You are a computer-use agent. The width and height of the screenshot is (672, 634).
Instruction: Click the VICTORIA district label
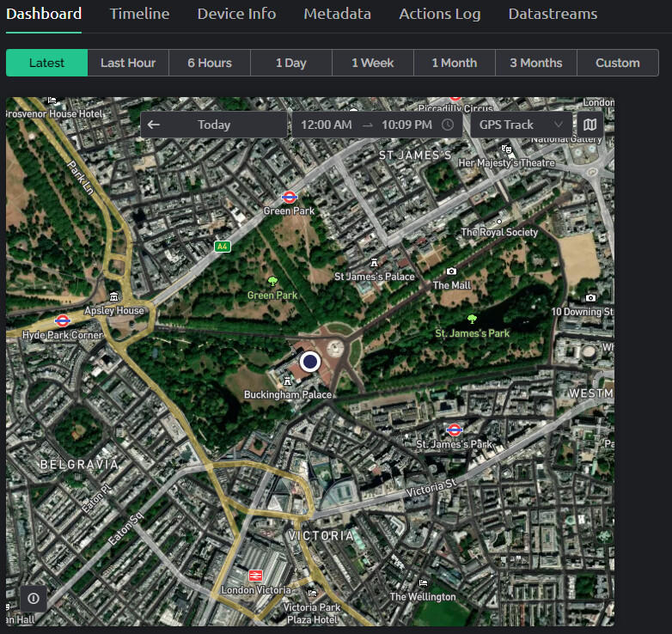[321, 535]
